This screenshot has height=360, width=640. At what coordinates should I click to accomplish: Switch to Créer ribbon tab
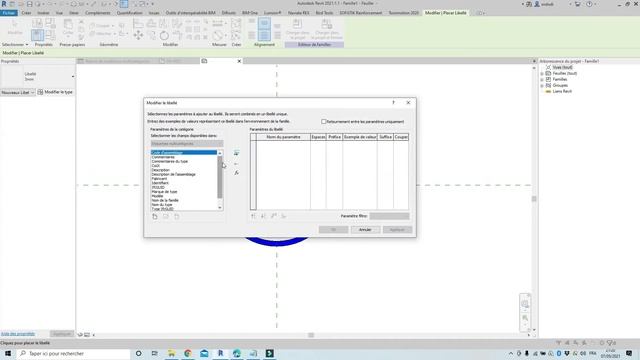[27, 13]
